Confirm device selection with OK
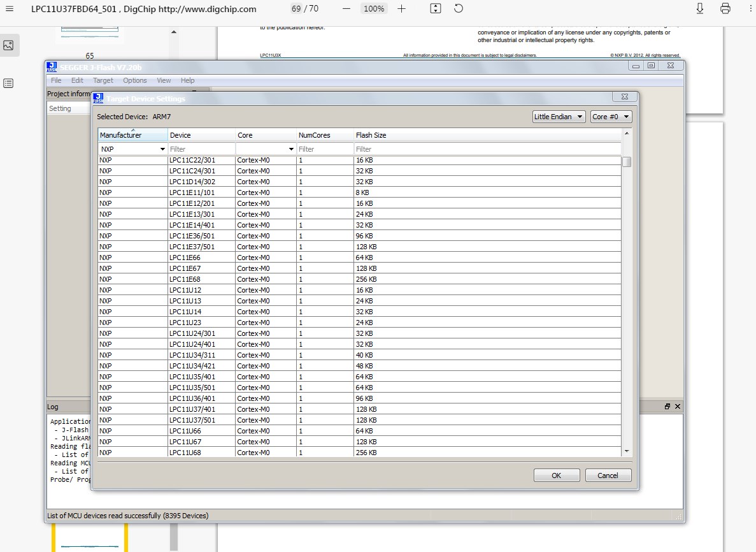 tap(556, 476)
